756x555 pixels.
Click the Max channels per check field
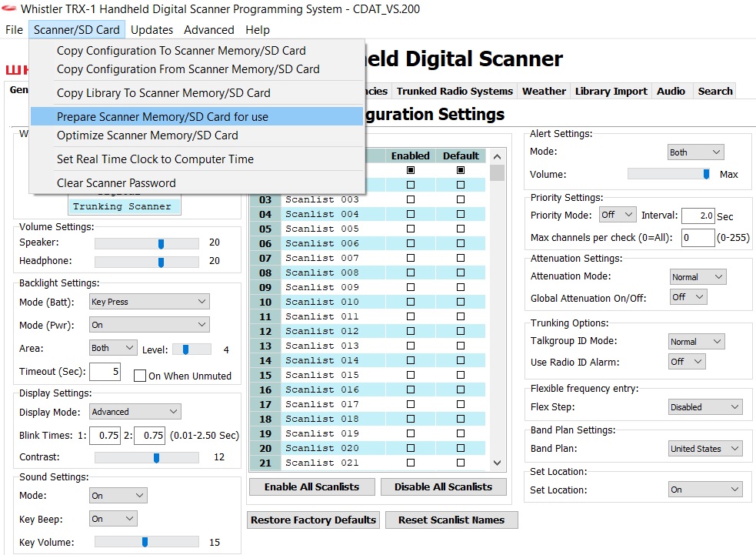698,237
